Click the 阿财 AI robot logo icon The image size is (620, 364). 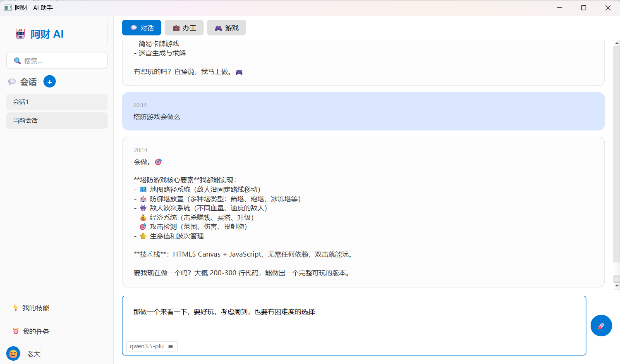pyautogui.click(x=20, y=34)
